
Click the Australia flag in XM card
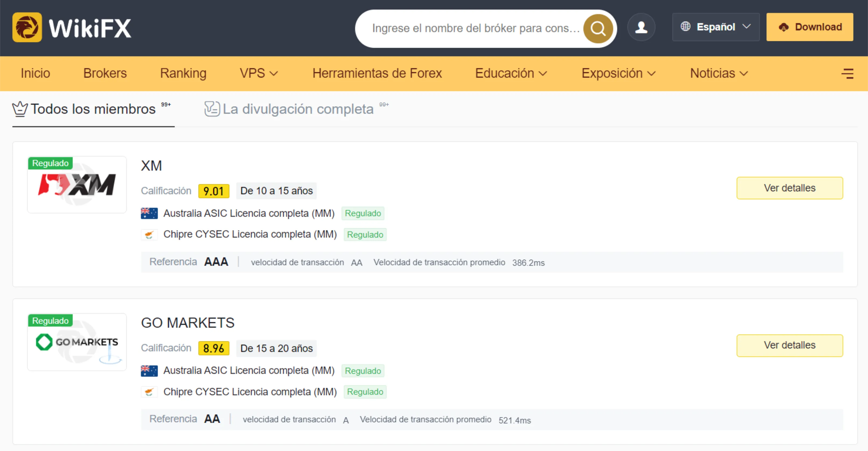[x=149, y=213]
